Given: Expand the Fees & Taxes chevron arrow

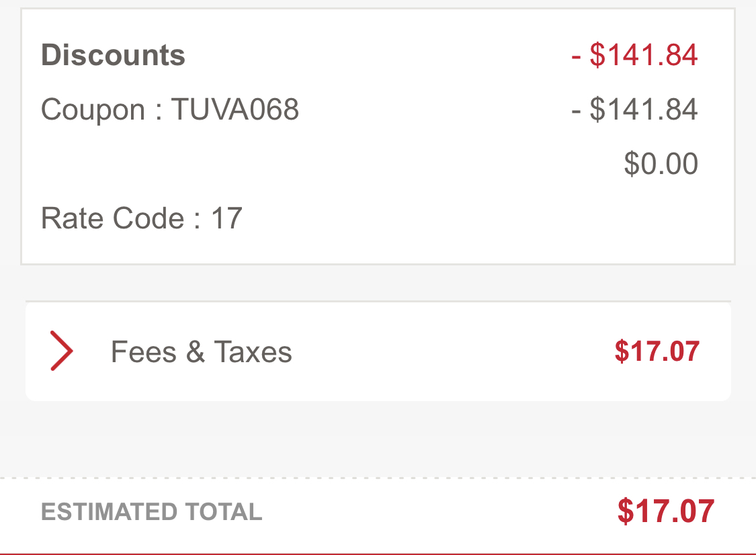Looking at the screenshot, I should click(62, 351).
